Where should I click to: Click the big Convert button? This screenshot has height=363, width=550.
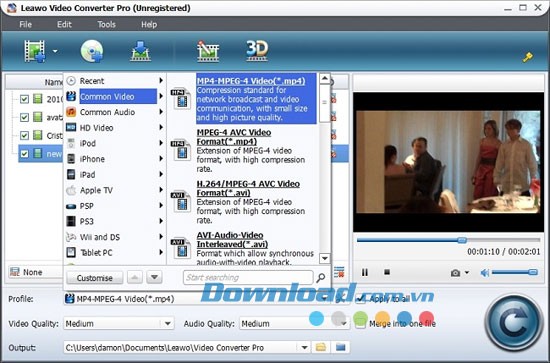pos(514,323)
